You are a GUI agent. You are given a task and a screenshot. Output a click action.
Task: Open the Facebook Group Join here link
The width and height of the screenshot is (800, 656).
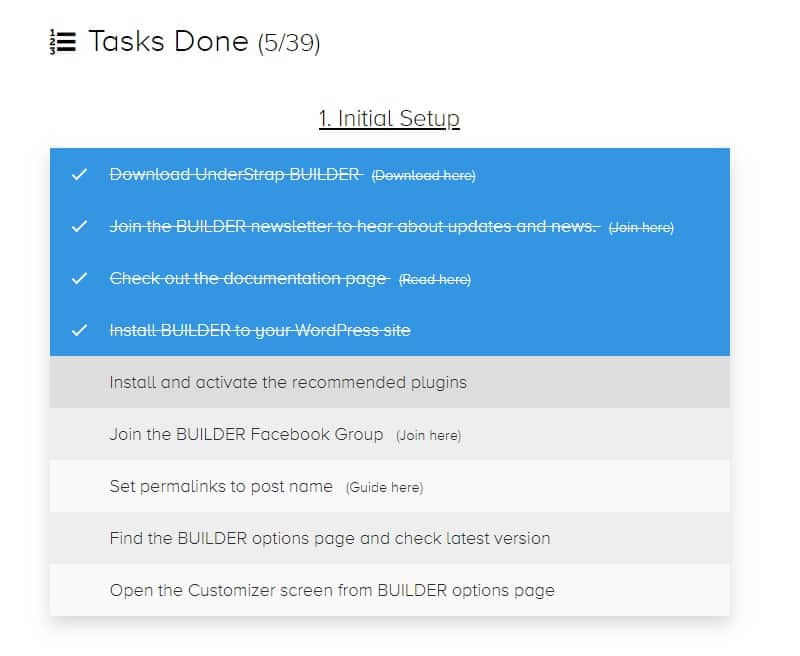[428, 435]
